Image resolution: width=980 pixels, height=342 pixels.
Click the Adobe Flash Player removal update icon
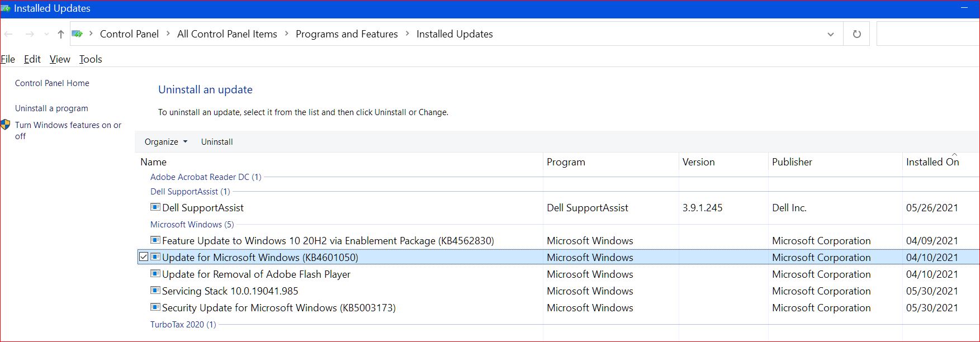coord(155,274)
